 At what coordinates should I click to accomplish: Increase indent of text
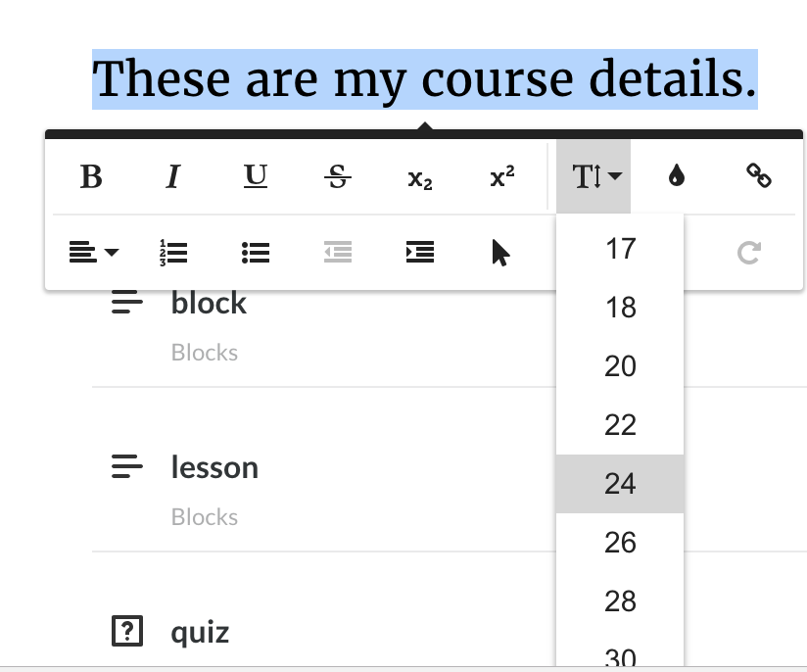pos(419,253)
